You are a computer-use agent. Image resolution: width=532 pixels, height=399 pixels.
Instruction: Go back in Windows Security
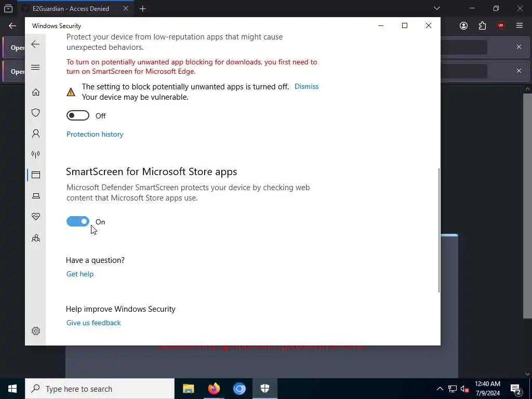(x=35, y=44)
